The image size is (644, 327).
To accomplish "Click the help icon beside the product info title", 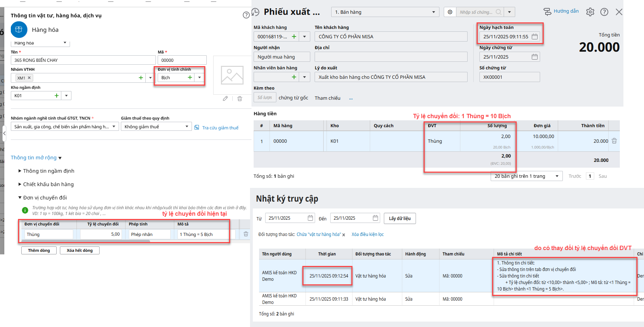I will (246, 15).
